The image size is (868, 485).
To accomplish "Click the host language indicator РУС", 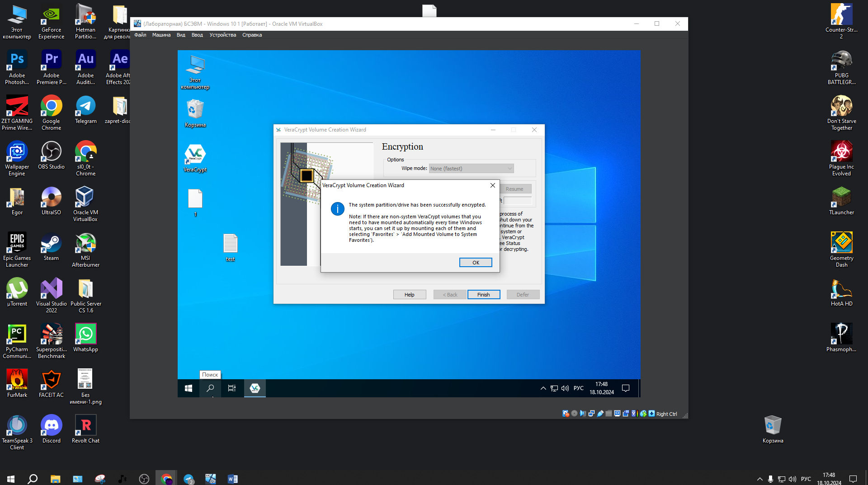I will click(x=806, y=479).
